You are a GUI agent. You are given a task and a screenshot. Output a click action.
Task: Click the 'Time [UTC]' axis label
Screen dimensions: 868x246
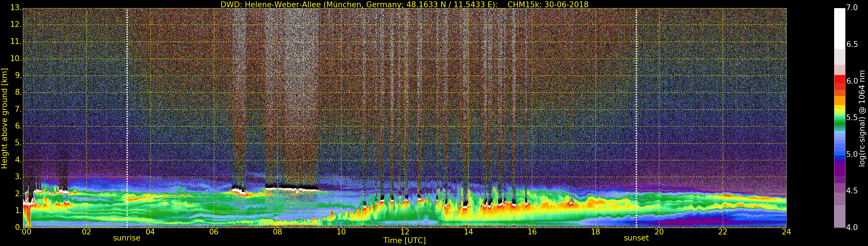tap(404, 240)
